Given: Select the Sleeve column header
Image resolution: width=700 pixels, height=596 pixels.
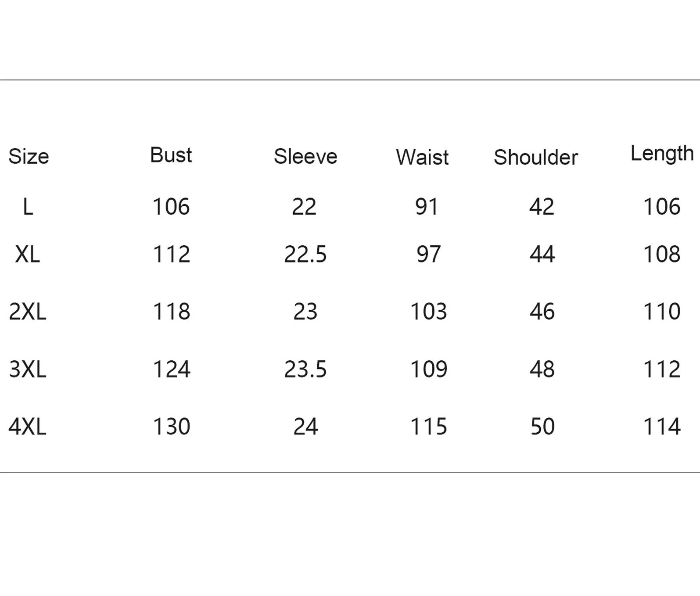Looking at the screenshot, I should click(x=305, y=156).
